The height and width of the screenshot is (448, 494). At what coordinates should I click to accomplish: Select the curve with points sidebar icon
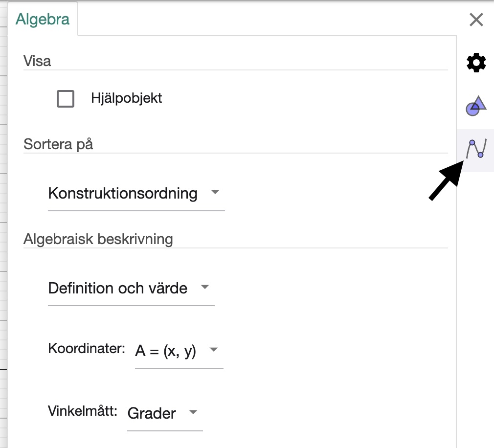point(475,150)
